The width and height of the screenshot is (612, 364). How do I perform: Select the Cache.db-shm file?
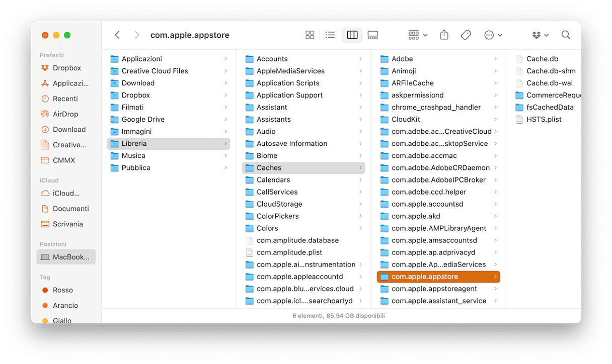pyautogui.click(x=547, y=71)
